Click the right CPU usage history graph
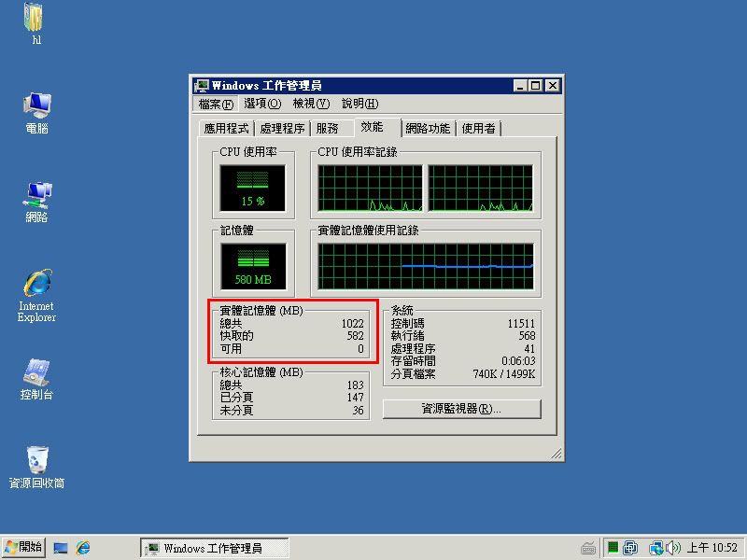747x560 pixels. pyautogui.click(x=480, y=189)
